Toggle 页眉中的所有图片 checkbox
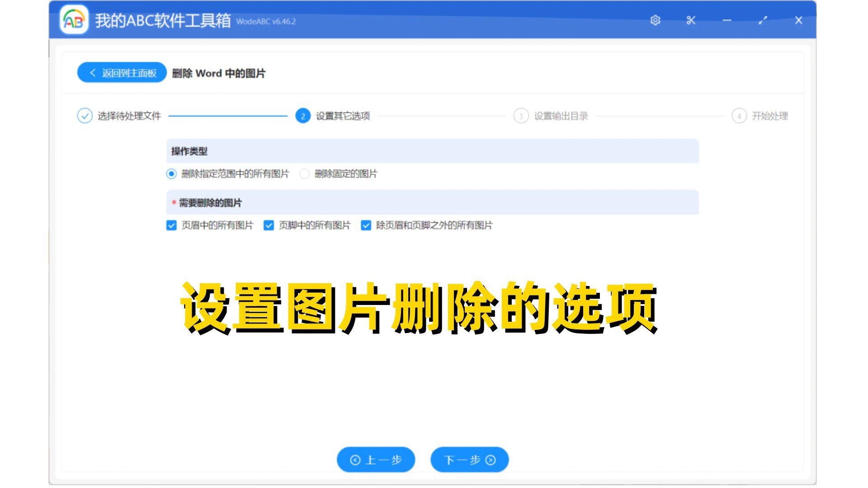Image resolution: width=868 pixels, height=488 pixels. point(171,225)
